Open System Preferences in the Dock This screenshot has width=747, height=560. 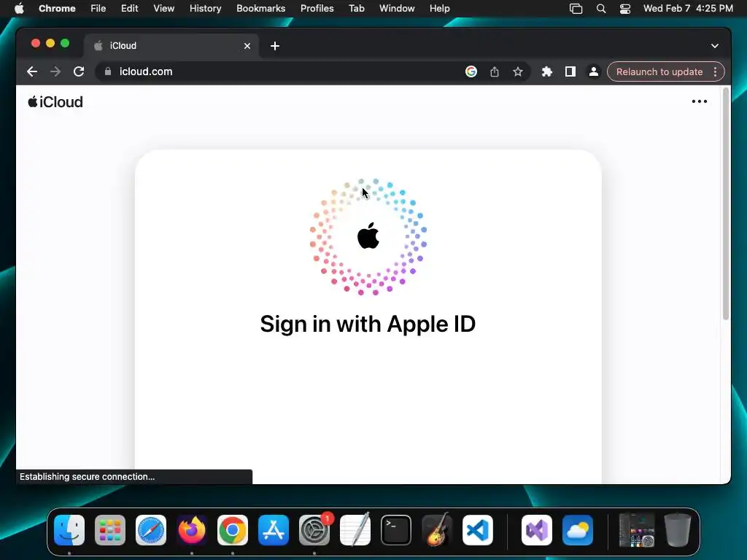[314, 530]
